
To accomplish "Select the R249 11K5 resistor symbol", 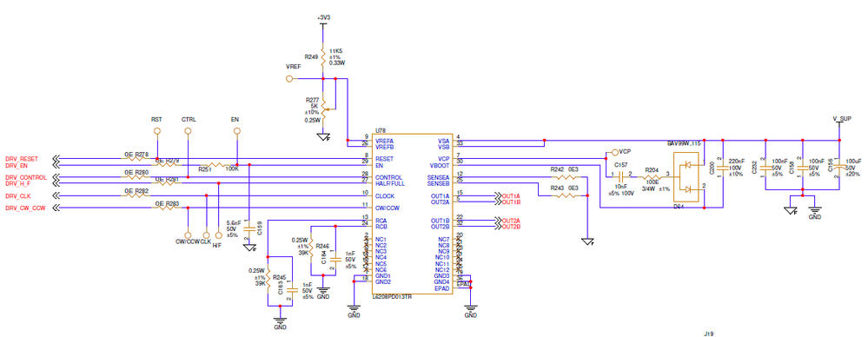I will coord(323,57).
